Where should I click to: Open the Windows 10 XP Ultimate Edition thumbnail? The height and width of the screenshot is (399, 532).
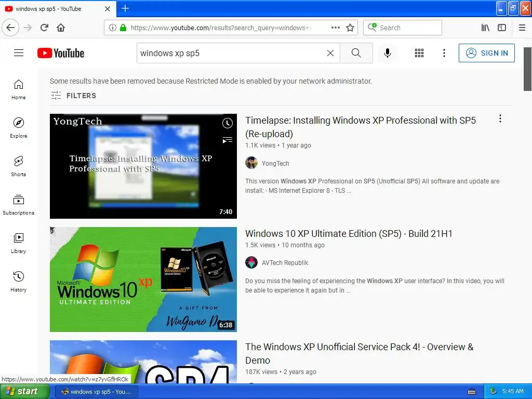pos(143,279)
